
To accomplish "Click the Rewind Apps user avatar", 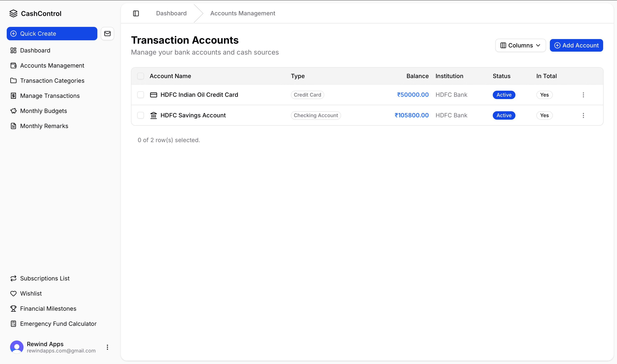I will 17,347.
